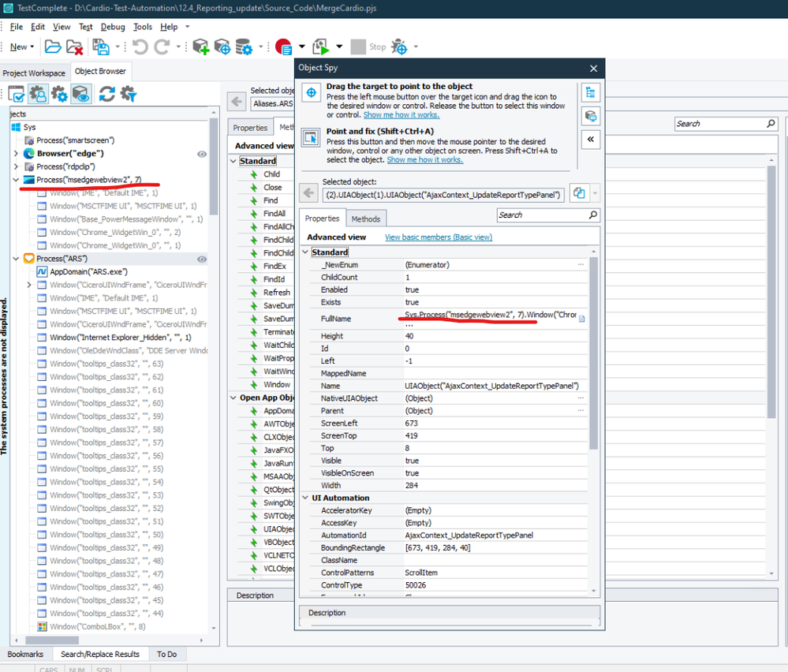Click the Record Test red toolbar button
Viewport: 788px width, 672px height.
[x=283, y=47]
